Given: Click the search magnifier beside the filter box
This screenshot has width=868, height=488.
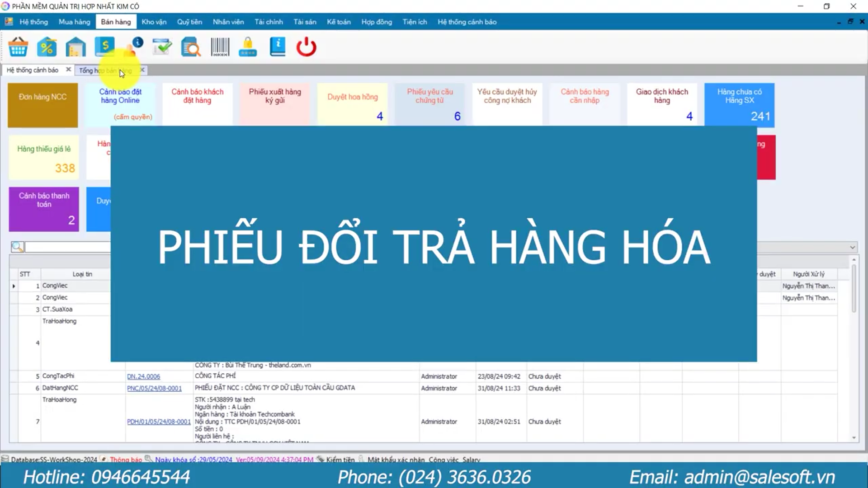Looking at the screenshot, I should (x=17, y=247).
